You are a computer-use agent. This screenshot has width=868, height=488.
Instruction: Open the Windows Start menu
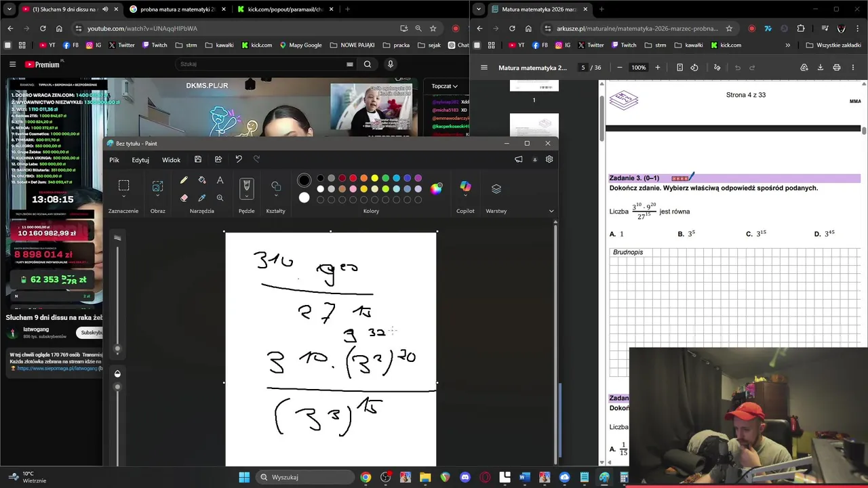coord(244,477)
